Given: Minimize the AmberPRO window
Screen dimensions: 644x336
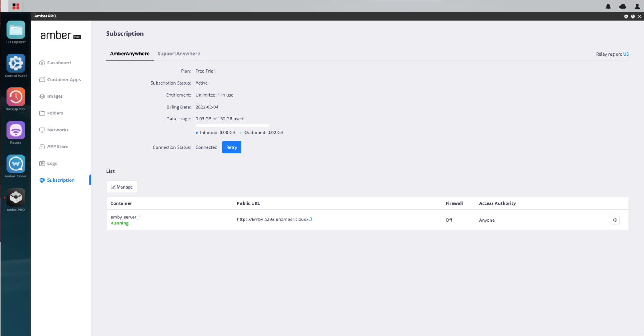Looking at the screenshot, I should click(626, 17).
